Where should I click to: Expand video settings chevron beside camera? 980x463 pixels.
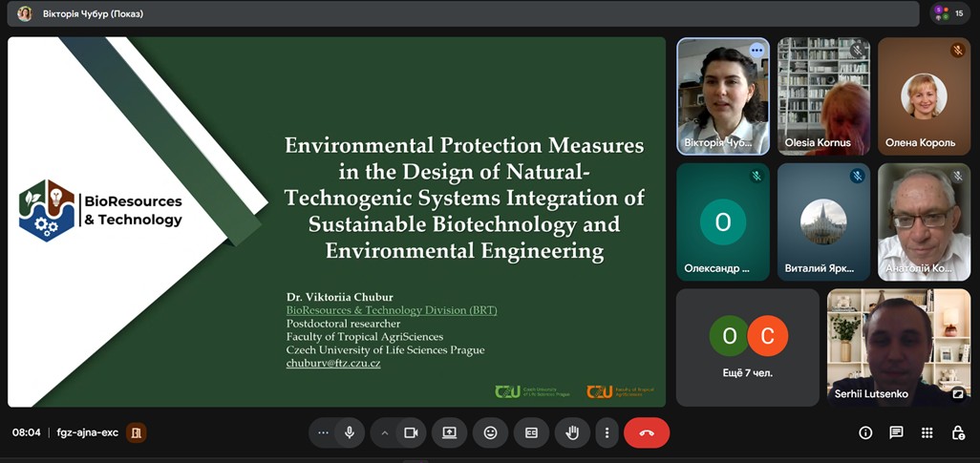tap(385, 432)
